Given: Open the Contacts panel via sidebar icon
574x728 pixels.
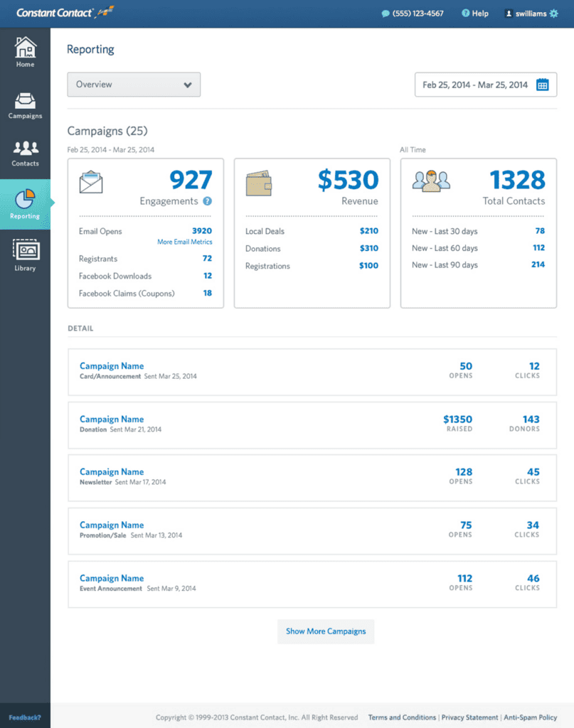Looking at the screenshot, I should [25, 151].
